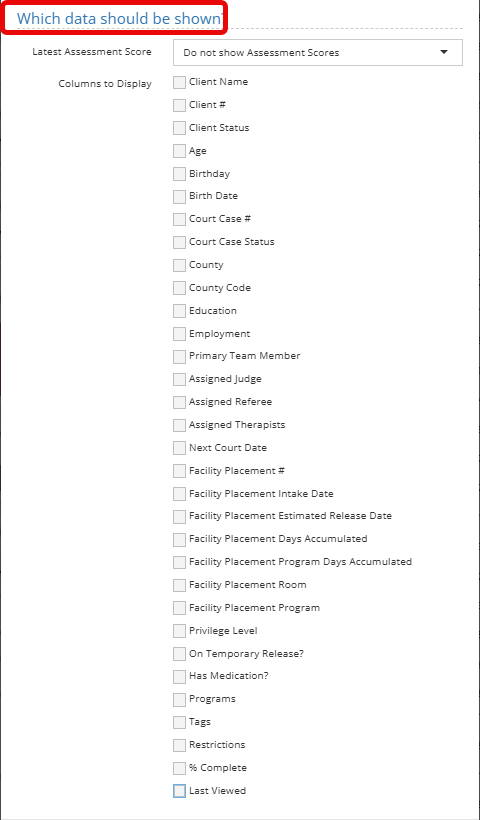Viewport: 480px width, 820px height.
Task: Select the Assigned Judge checkbox
Action: point(179,379)
